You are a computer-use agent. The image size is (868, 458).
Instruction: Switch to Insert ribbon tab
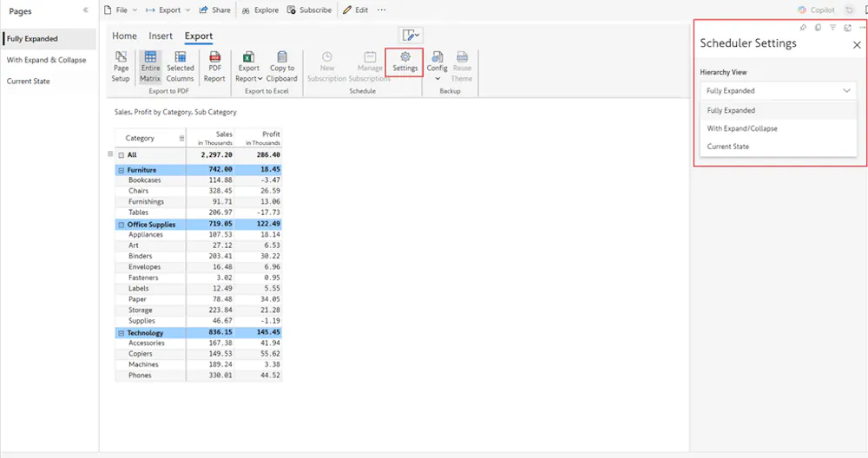coord(161,36)
